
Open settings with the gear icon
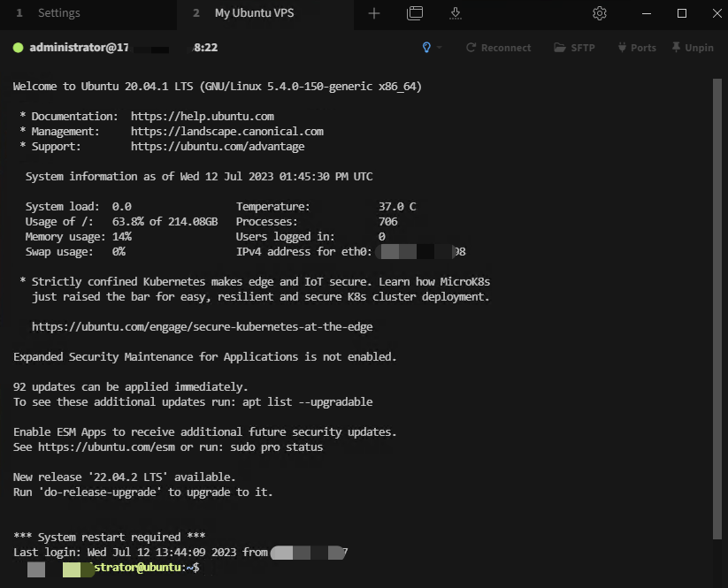click(x=600, y=13)
